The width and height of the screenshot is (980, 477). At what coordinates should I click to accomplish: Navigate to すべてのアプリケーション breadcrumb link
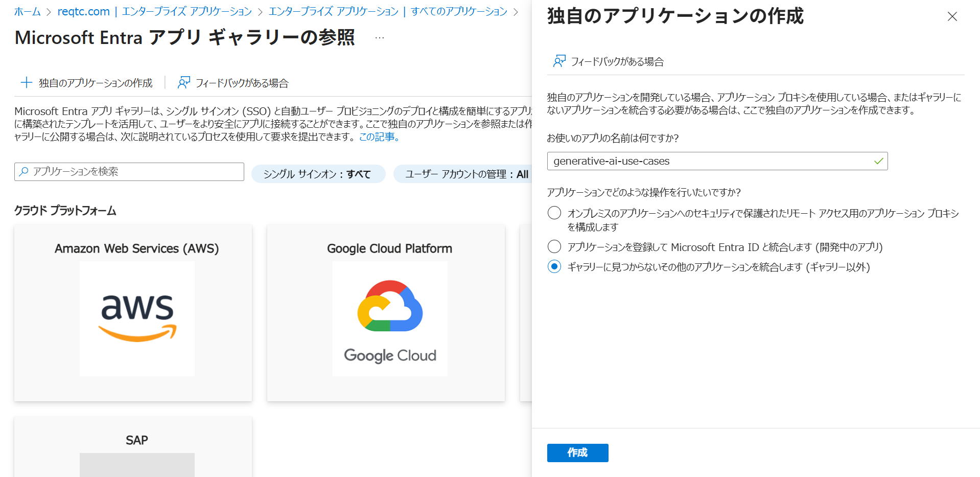pos(458,11)
